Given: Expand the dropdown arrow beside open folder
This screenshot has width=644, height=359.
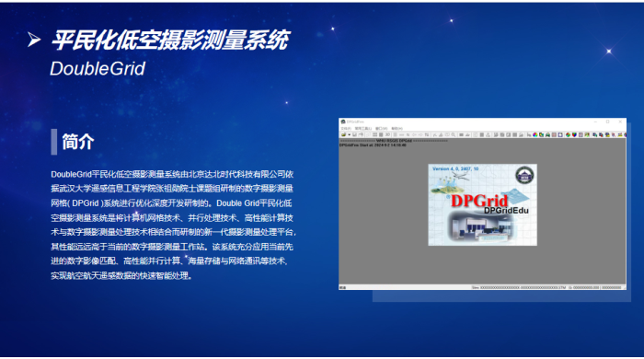Looking at the screenshot, I should click(349, 134).
